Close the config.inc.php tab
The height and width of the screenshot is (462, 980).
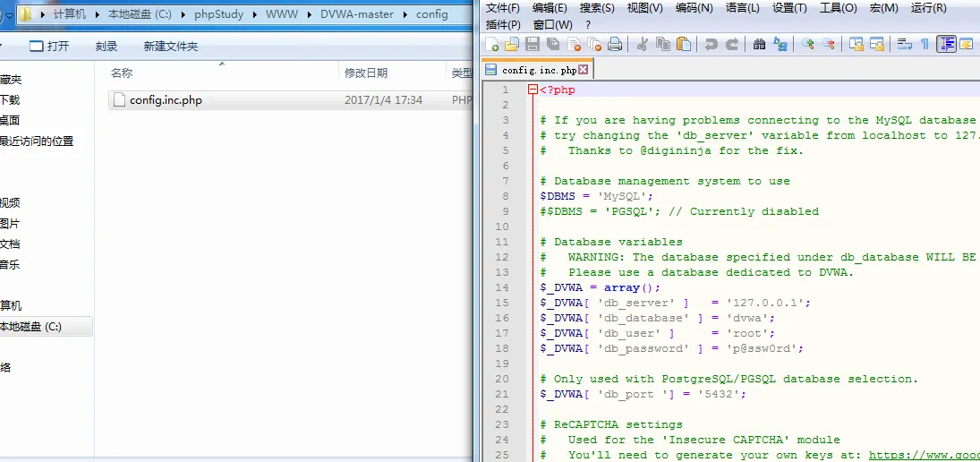(584, 70)
